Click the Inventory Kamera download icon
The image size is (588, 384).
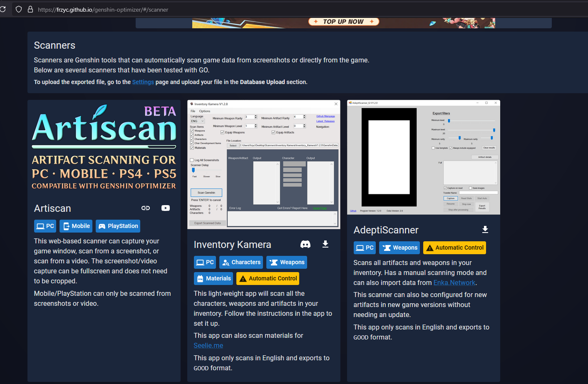click(x=325, y=244)
